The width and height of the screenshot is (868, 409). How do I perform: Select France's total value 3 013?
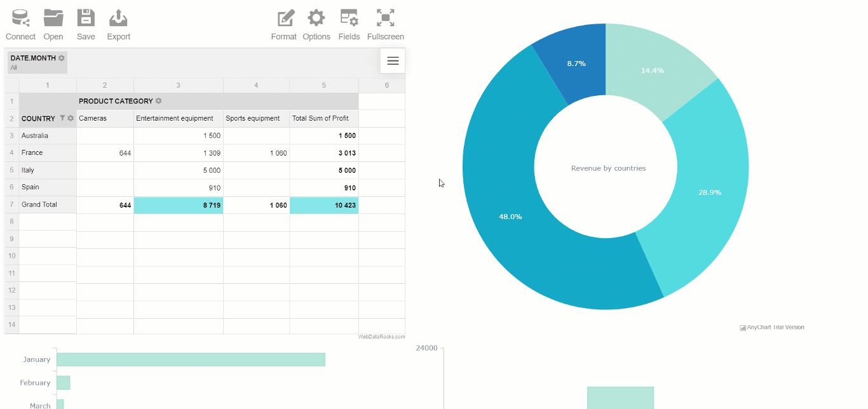click(x=324, y=153)
